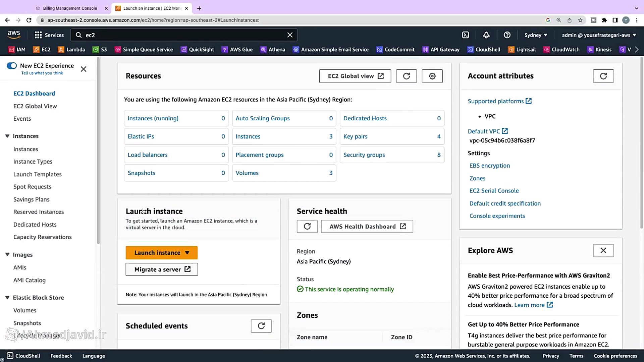
Task: Open Lightsail favorite shortcut
Action: point(522,50)
